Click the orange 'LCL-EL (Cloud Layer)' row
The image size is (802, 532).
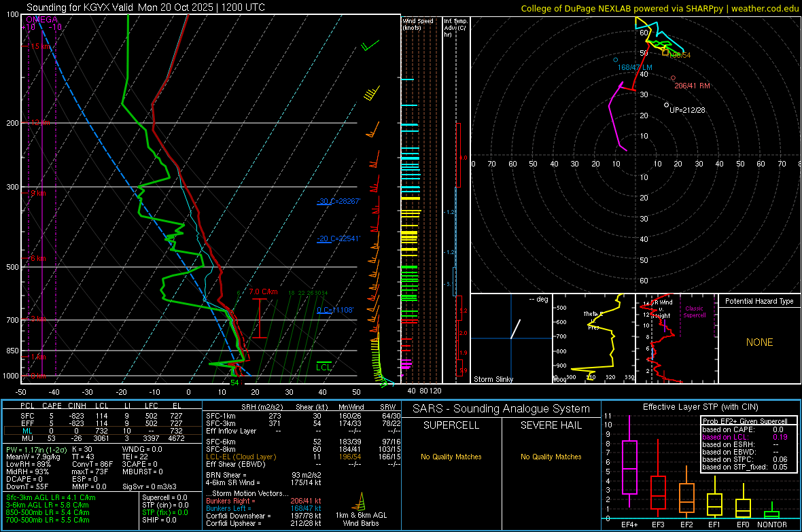[x=303, y=457]
